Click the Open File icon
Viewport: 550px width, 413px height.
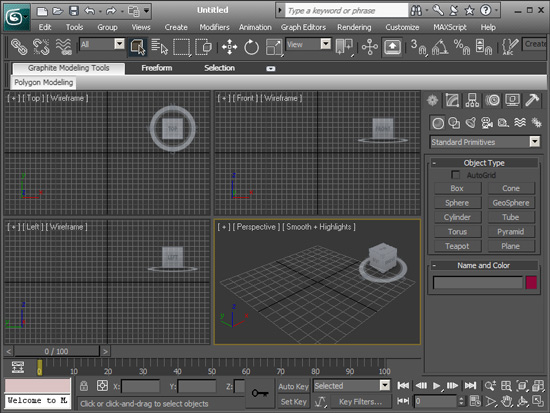pos(58,11)
